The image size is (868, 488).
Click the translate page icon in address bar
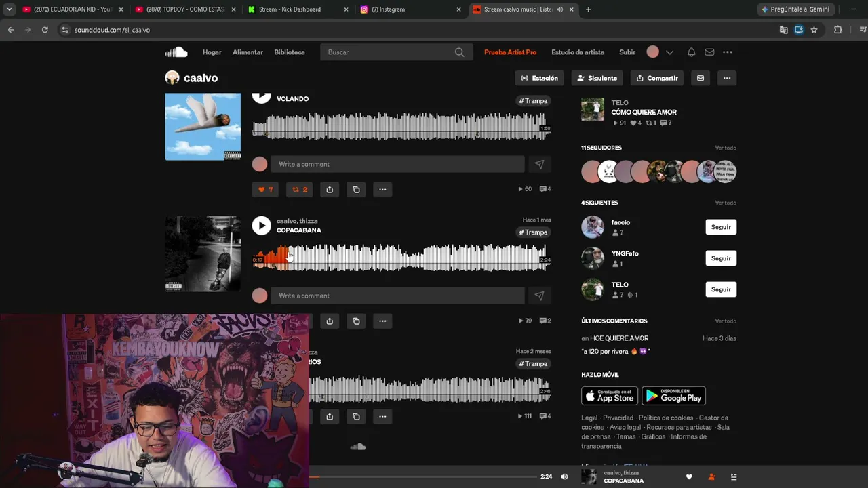[x=783, y=30]
